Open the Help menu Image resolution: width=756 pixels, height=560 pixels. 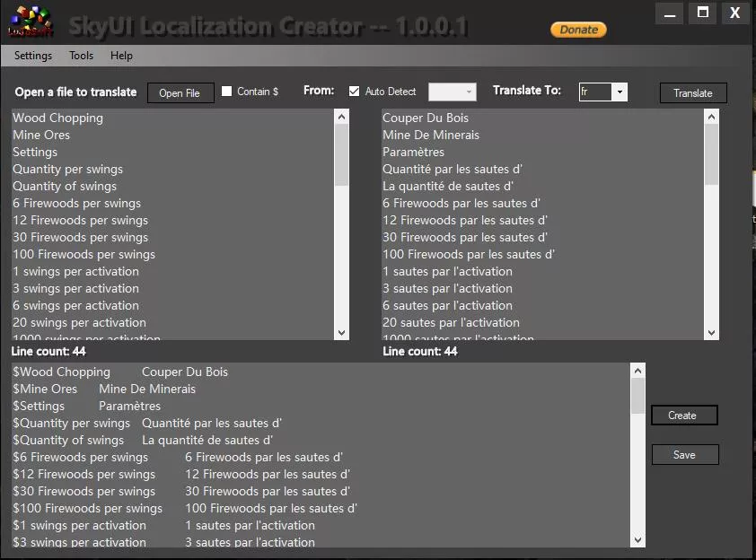click(121, 56)
